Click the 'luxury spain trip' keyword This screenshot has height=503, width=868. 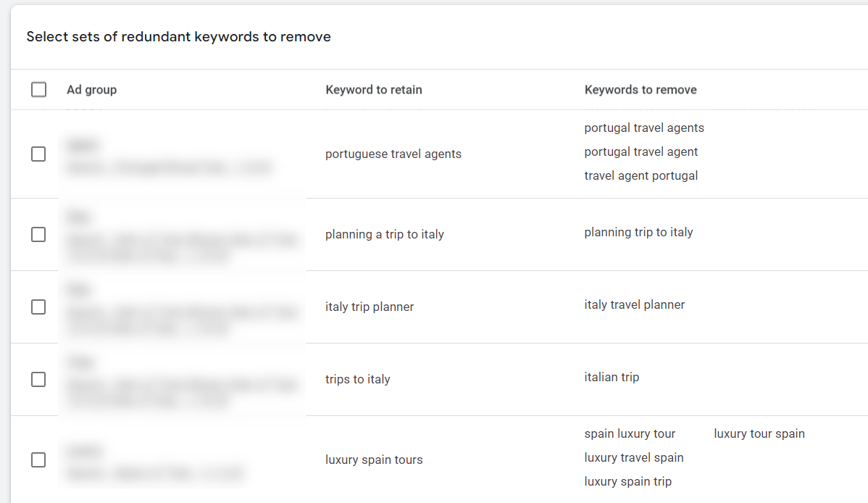tap(628, 482)
